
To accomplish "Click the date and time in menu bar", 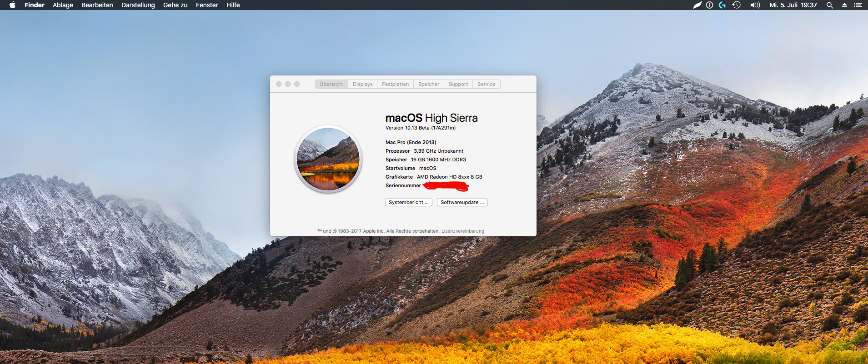I will click(793, 5).
